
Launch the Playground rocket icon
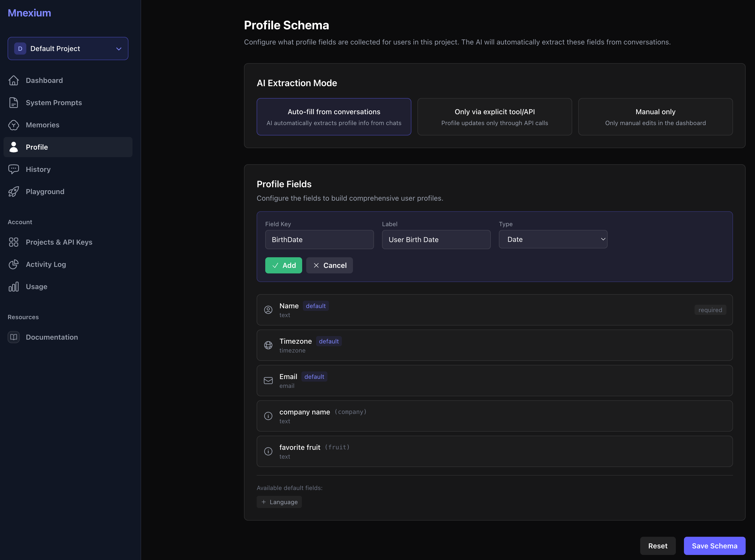click(14, 192)
